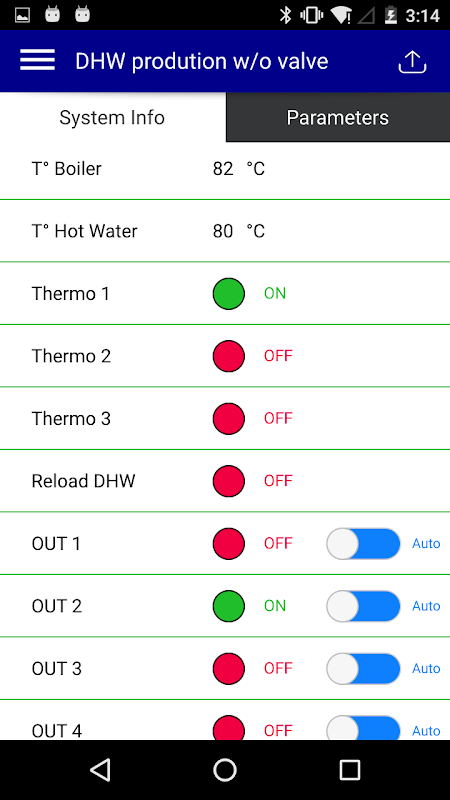Select the System Info tab

[113, 117]
